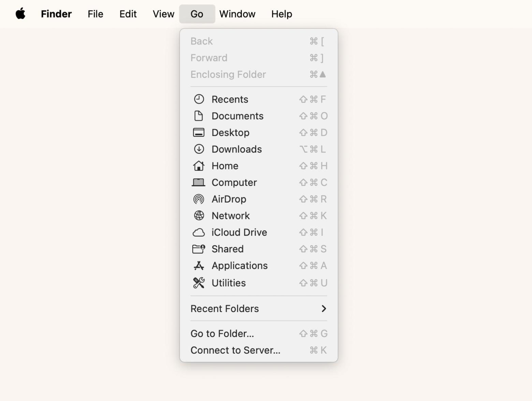Open the Edit menu

(128, 14)
